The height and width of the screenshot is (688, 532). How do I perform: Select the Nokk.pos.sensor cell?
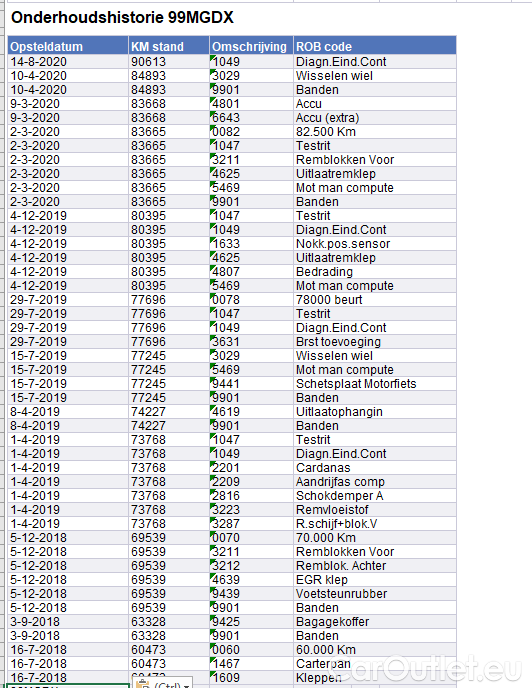pos(375,244)
